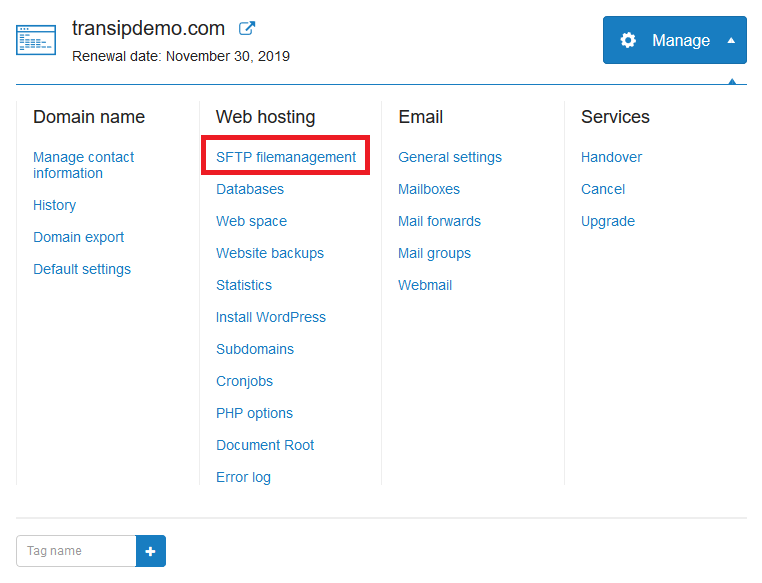
Task: Select Mail groups
Action: pyautogui.click(x=434, y=253)
